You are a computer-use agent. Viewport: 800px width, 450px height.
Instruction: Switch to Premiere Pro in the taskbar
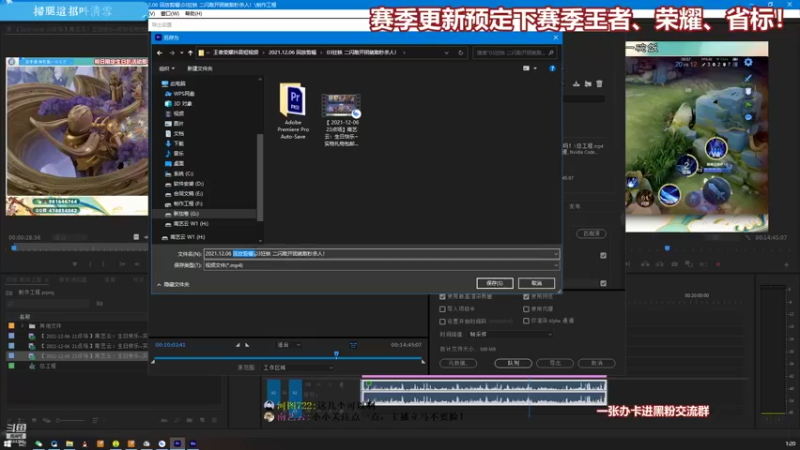coord(178,444)
